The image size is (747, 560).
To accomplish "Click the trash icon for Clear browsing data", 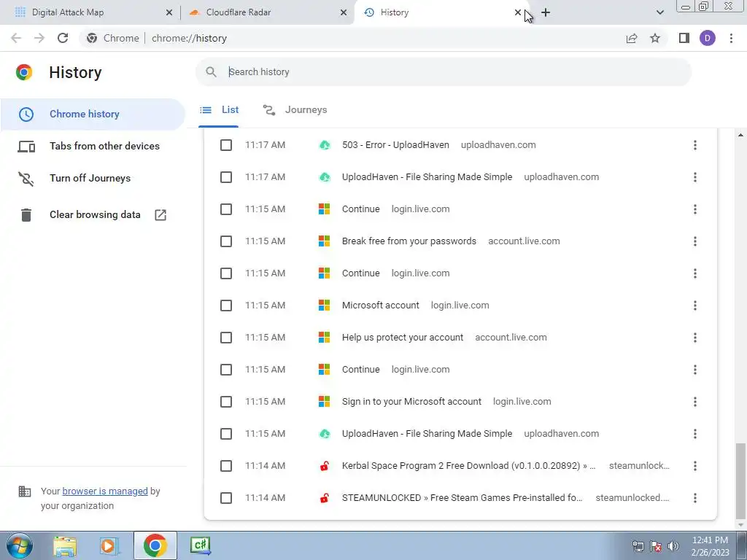I will pyautogui.click(x=26, y=215).
